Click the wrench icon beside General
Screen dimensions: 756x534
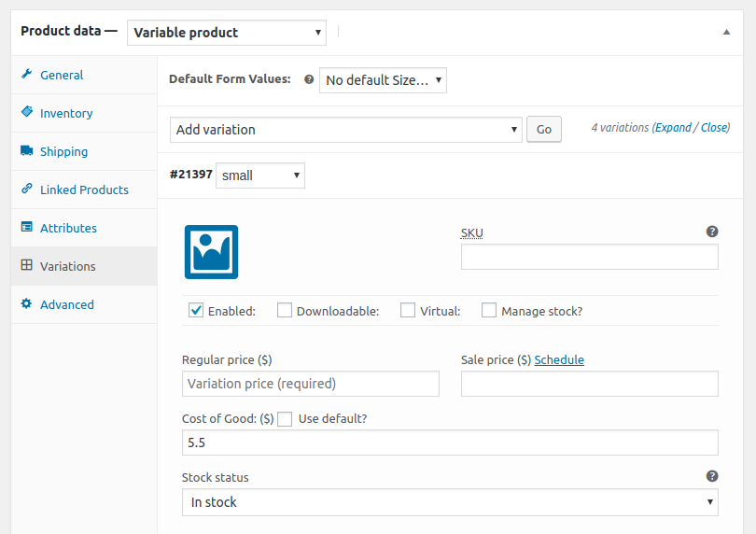pyautogui.click(x=27, y=74)
